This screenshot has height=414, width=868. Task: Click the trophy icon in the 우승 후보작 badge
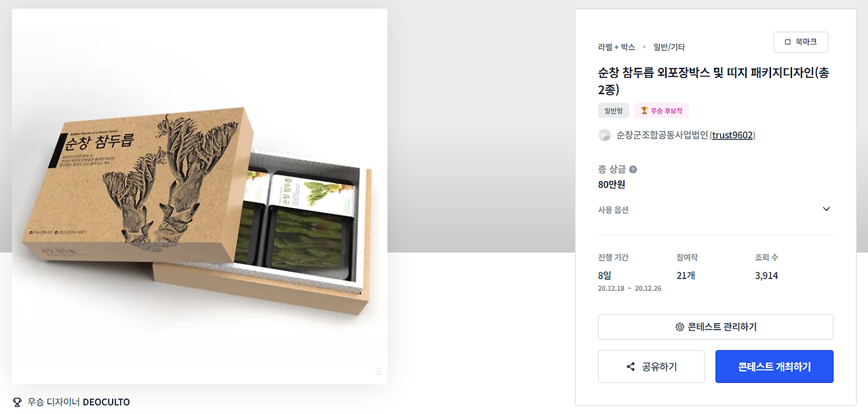pyautogui.click(x=644, y=110)
